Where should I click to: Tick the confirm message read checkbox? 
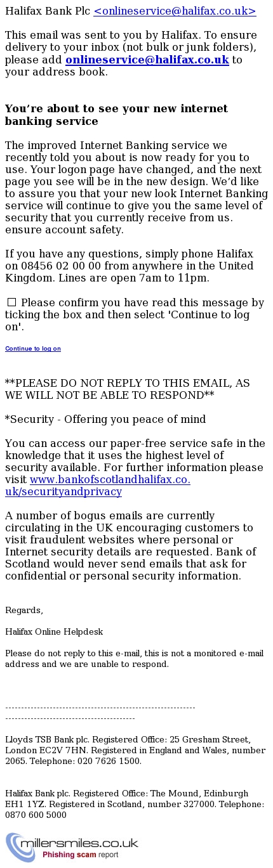tap(11, 302)
